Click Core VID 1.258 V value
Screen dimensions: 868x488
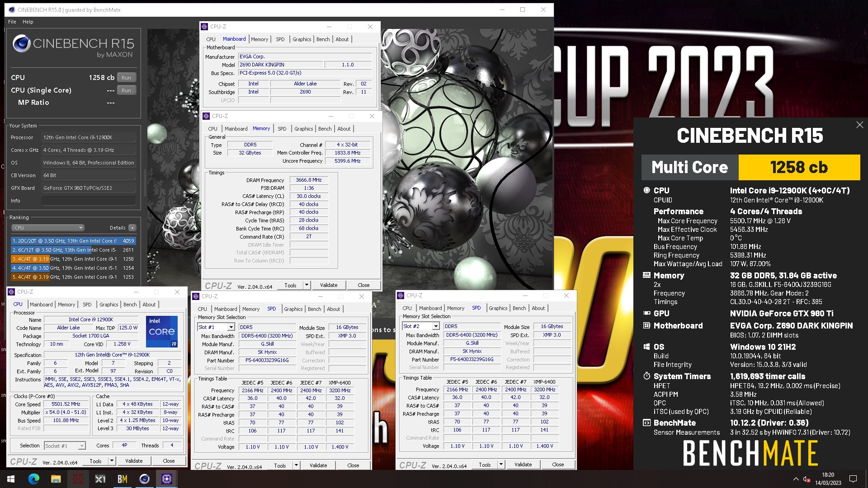coord(122,344)
